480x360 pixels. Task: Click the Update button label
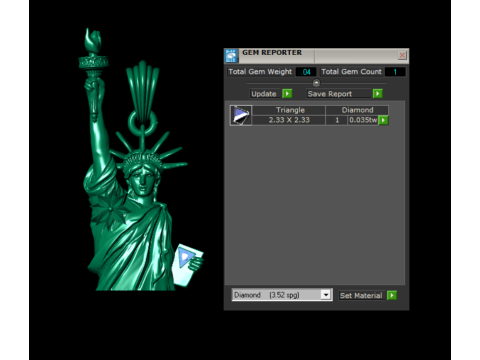[x=266, y=94]
